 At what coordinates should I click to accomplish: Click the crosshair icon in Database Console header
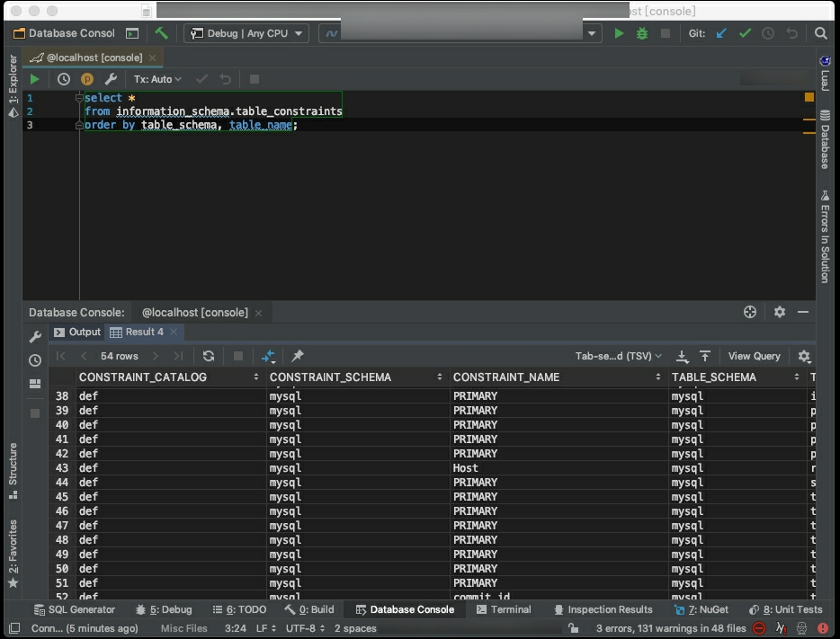[750, 312]
